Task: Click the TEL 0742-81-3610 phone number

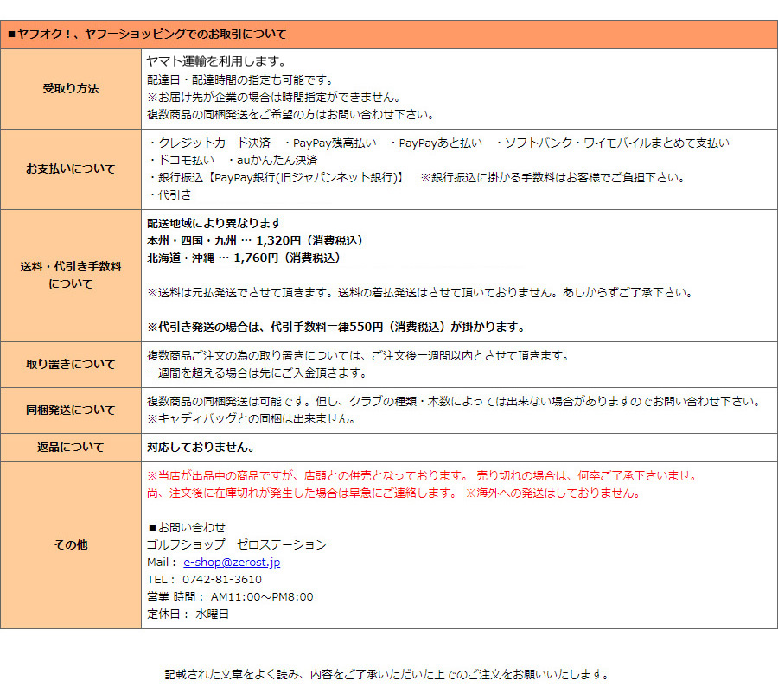Action: click(x=204, y=579)
